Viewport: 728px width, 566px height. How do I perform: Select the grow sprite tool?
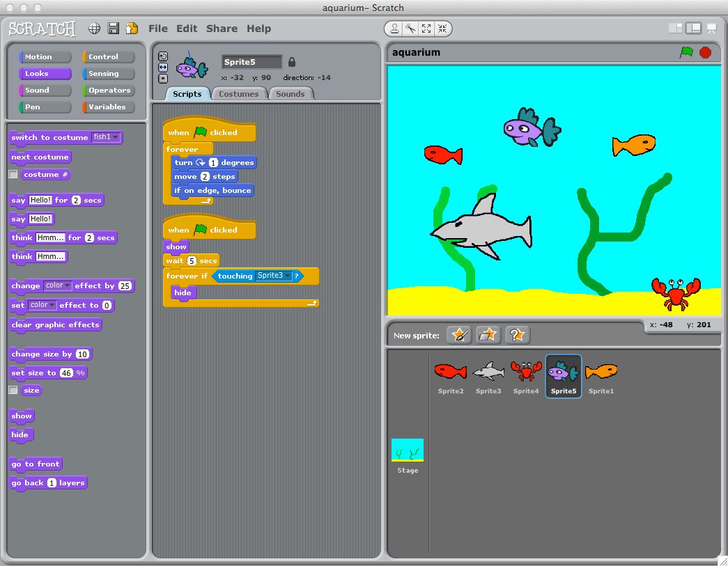pyautogui.click(x=426, y=29)
